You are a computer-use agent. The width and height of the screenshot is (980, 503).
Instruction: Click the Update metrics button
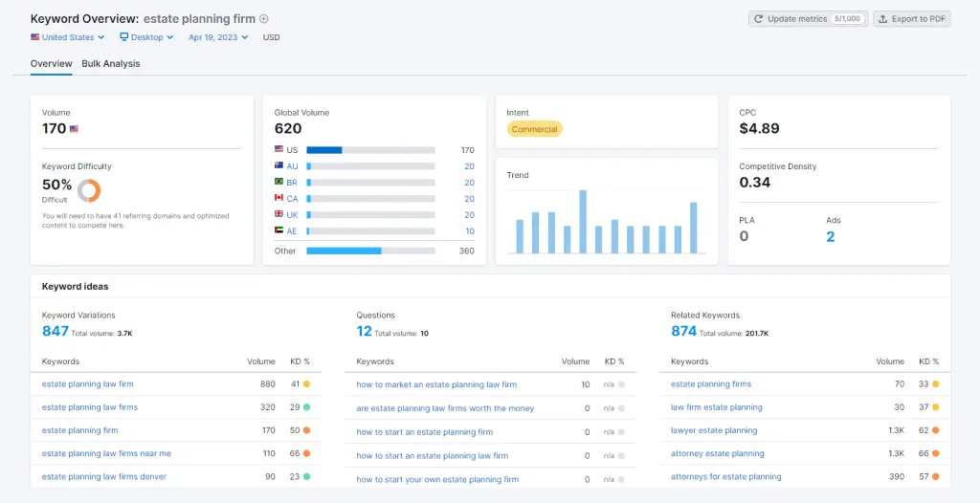coord(808,19)
